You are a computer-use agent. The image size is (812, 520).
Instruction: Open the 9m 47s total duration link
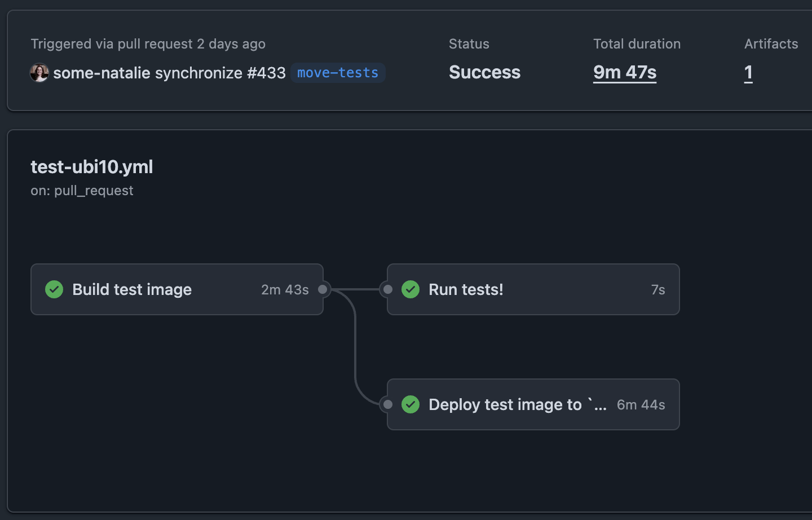tap(624, 72)
